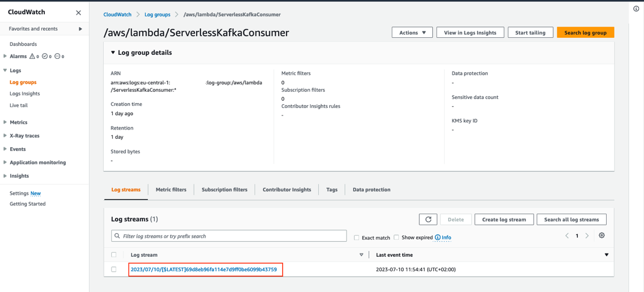Collapse the Logs section
Screen dimensions: 644x292
(5, 71)
